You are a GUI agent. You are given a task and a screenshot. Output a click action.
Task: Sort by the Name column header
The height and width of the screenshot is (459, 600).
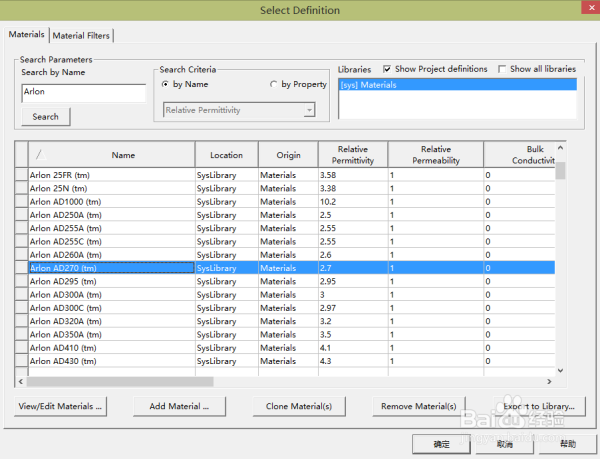coord(111,155)
